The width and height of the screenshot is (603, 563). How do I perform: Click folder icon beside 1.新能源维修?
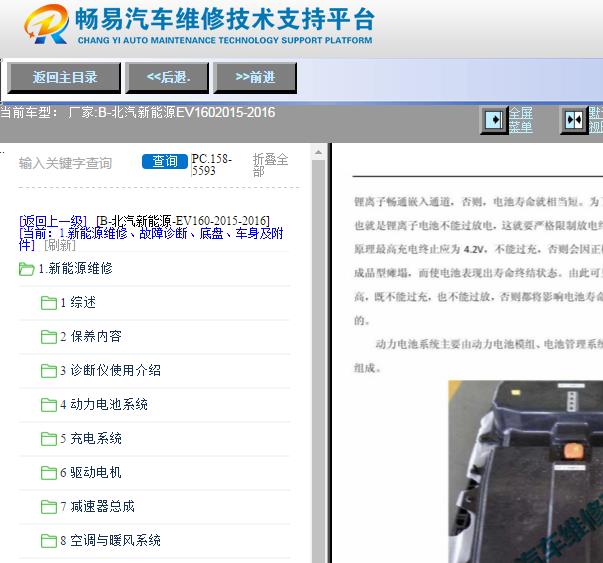[27, 269]
